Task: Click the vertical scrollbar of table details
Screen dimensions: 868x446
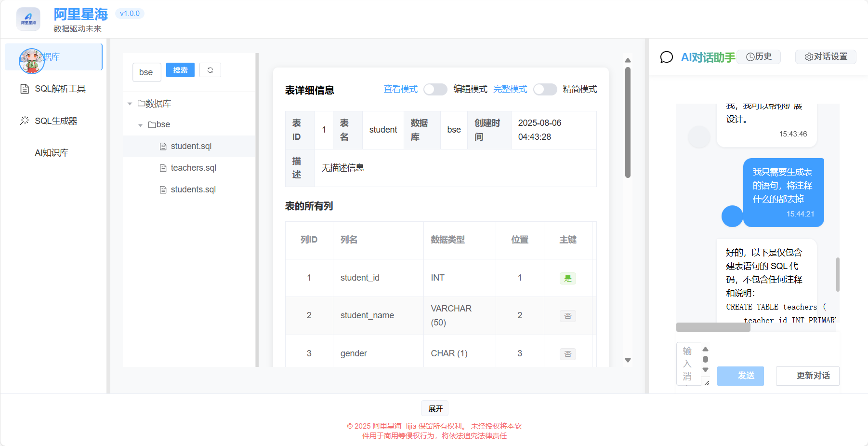Action: [x=628, y=122]
